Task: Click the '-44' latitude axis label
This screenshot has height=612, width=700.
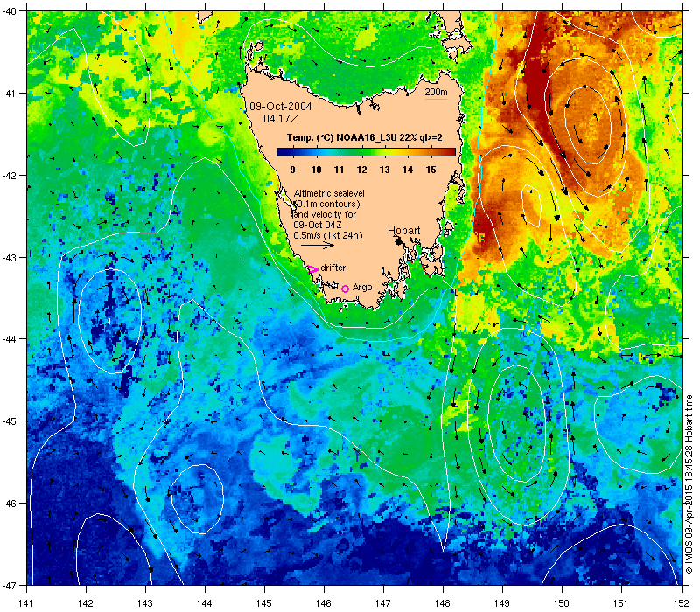Action: point(8,339)
